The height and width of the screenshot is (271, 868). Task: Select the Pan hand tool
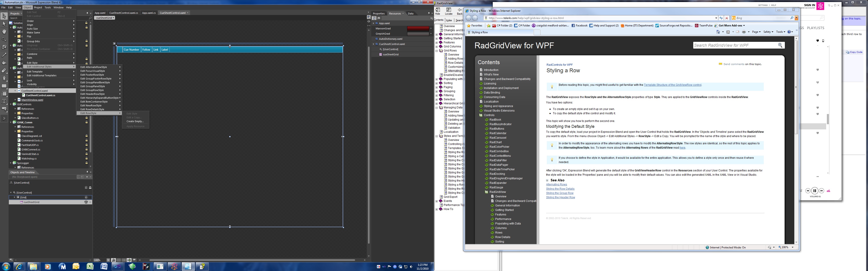point(4,31)
